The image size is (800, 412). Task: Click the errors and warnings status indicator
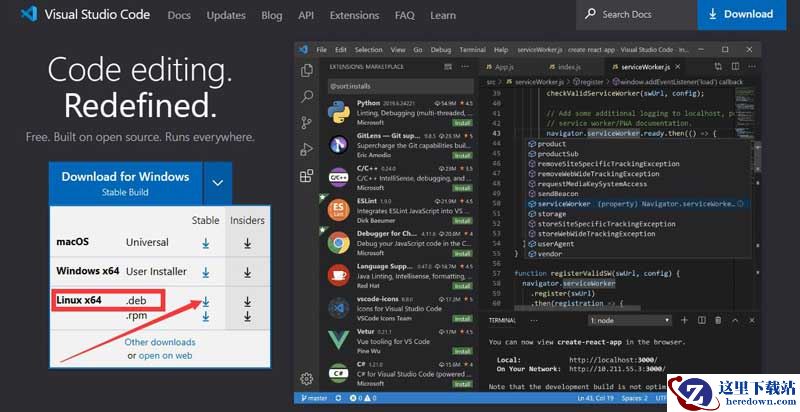363,398
